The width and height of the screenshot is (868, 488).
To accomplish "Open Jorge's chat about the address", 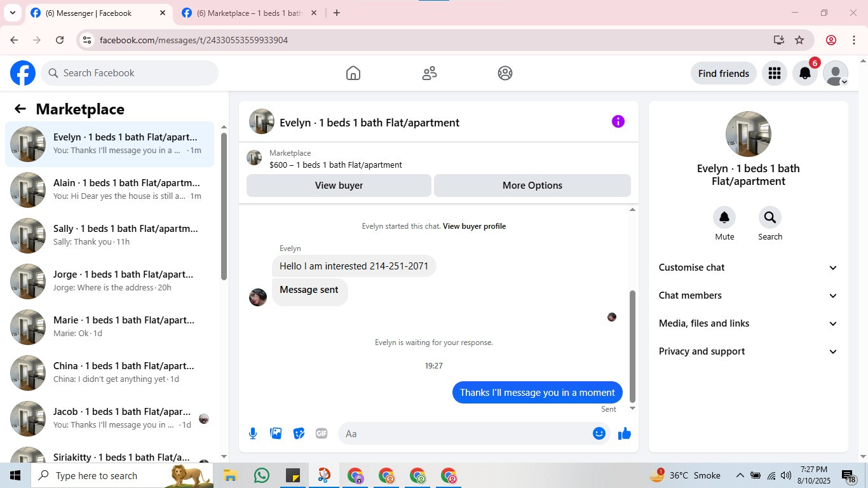I will click(109, 281).
